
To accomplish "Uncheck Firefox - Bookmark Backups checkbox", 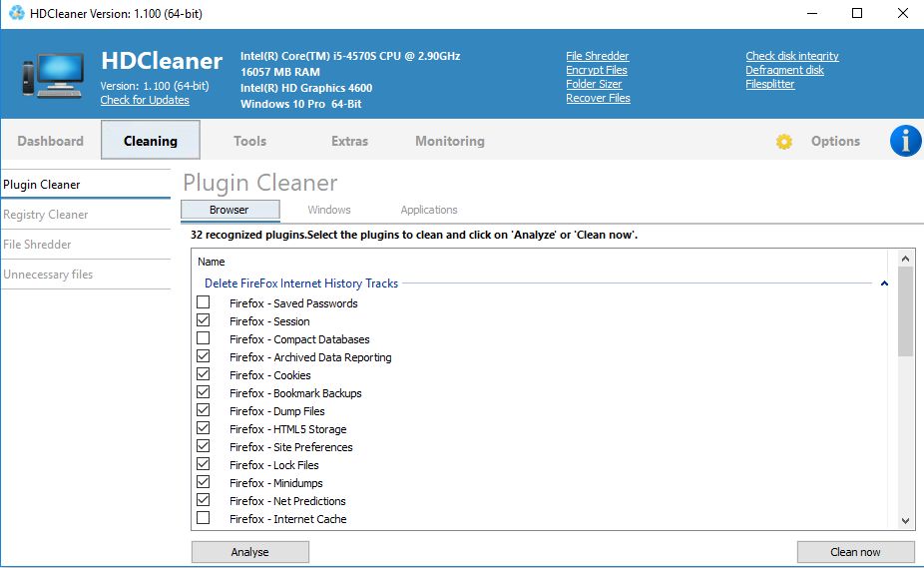I will [204, 392].
